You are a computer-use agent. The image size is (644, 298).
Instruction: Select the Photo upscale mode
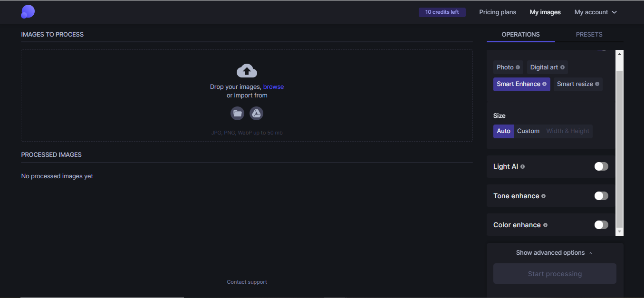pyautogui.click(x=508, y=67)
